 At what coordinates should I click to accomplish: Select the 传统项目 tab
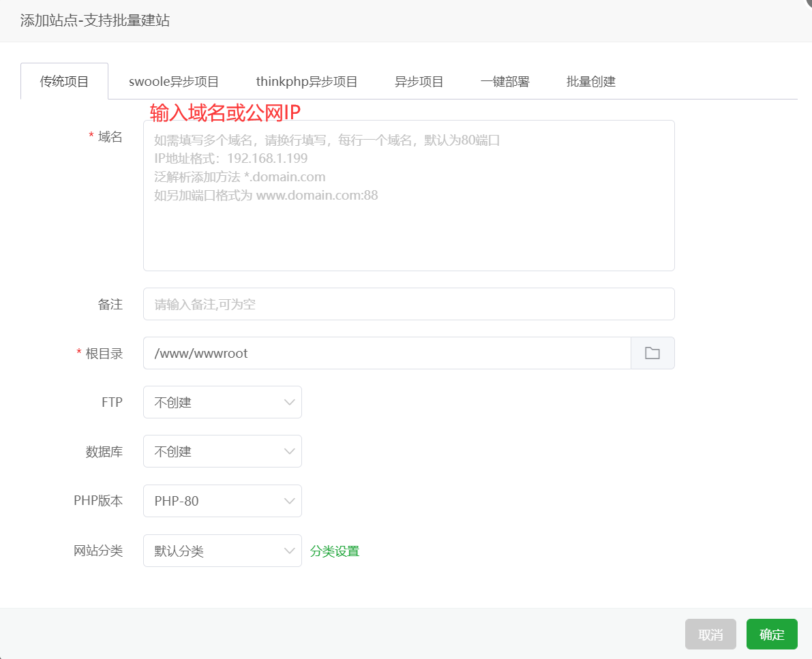[64, 81]
